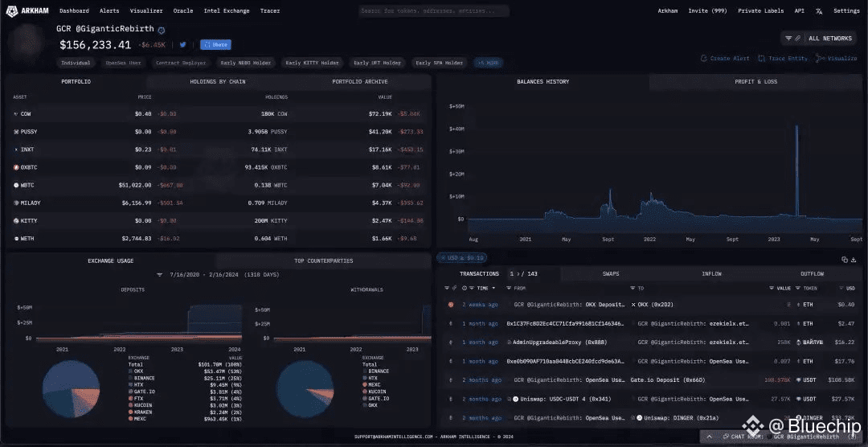Switch to the Swaps tab
This screenshot has width=868, height=447.
(x=611, y=273)
